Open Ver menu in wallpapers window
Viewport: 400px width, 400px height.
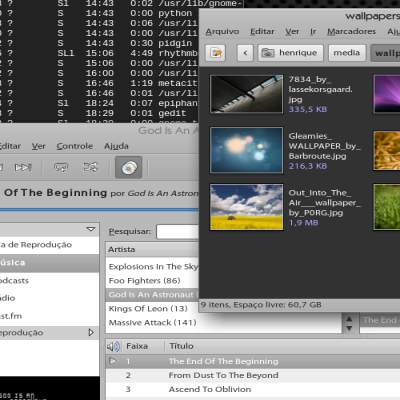[x=292, y=32]
